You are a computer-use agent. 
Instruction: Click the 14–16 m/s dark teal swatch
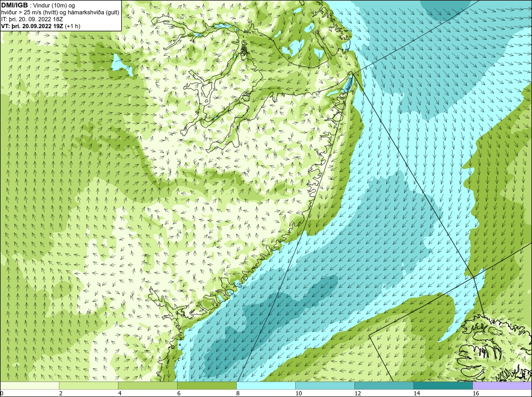[443, 386]
